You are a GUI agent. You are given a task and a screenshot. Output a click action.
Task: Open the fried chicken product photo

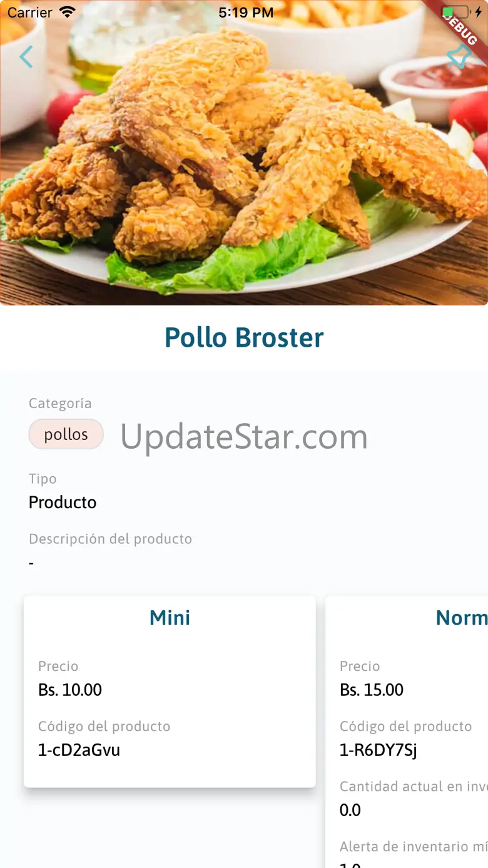244,153
